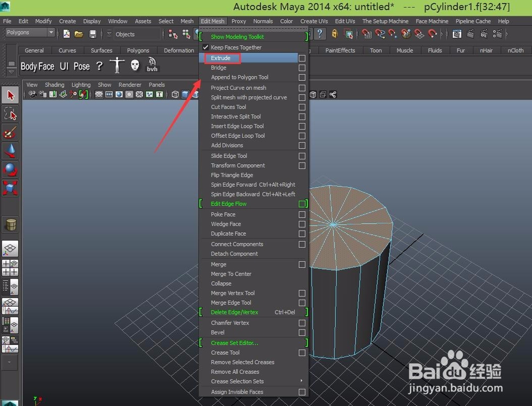Click the T-pose body figure shelf icon
The height and width of the screenshot is (406, 532).
pos(117,65)
